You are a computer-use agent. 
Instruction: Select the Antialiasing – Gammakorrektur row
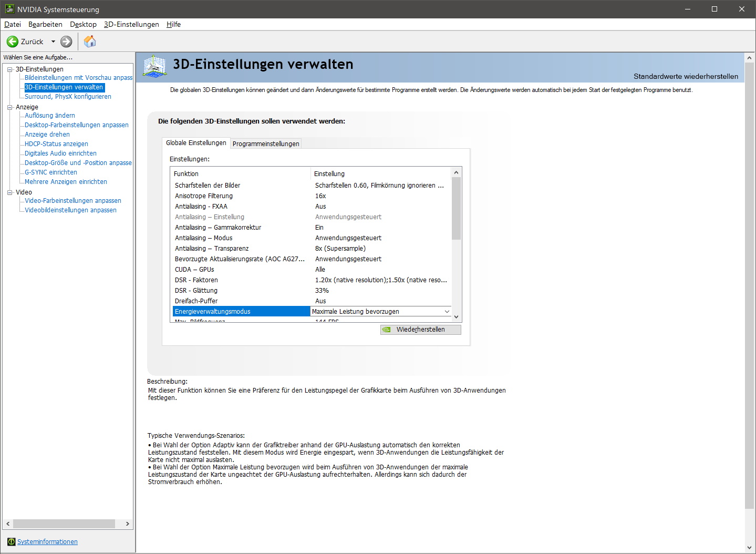coord(312,228)
